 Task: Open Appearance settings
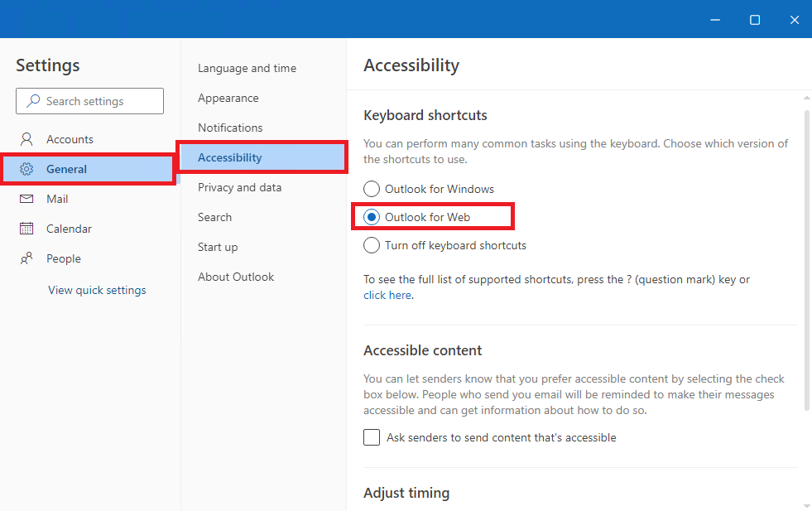coord(228,98)
